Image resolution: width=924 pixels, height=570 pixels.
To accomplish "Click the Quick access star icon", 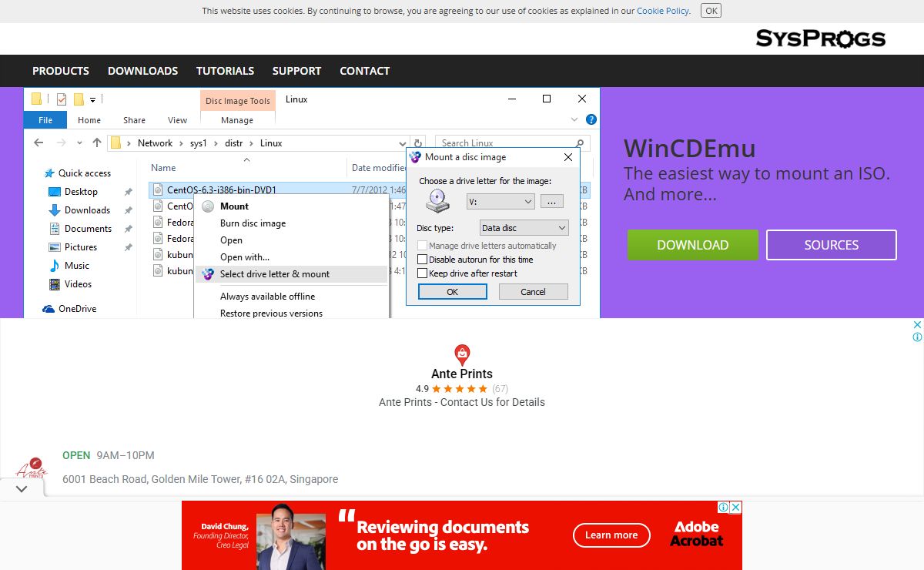I will 49,173.
